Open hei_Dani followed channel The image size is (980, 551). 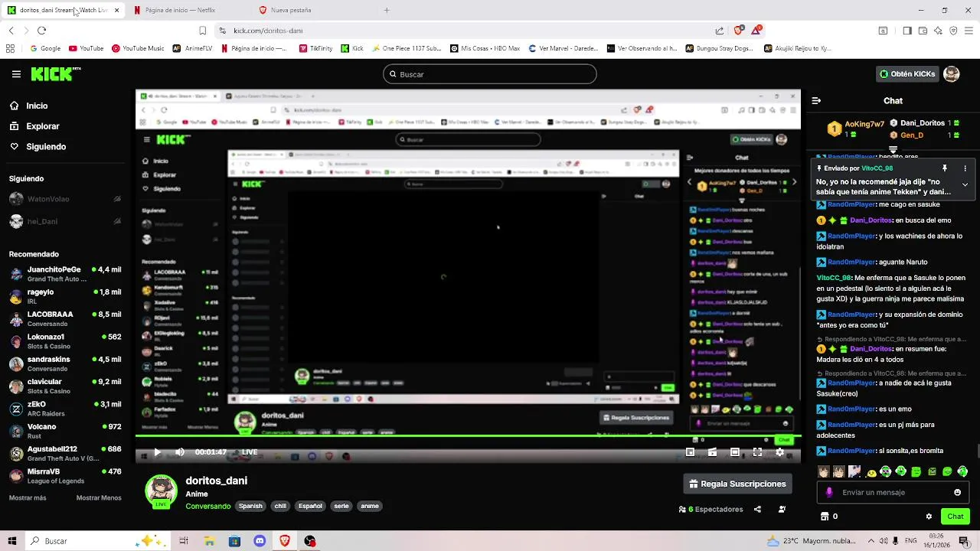tap(65, 221)
